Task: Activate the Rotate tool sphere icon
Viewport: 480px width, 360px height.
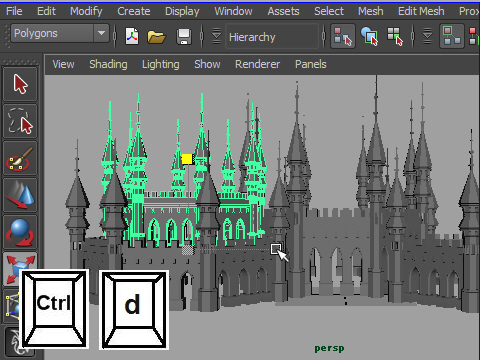Action: (x=20, y=232)
